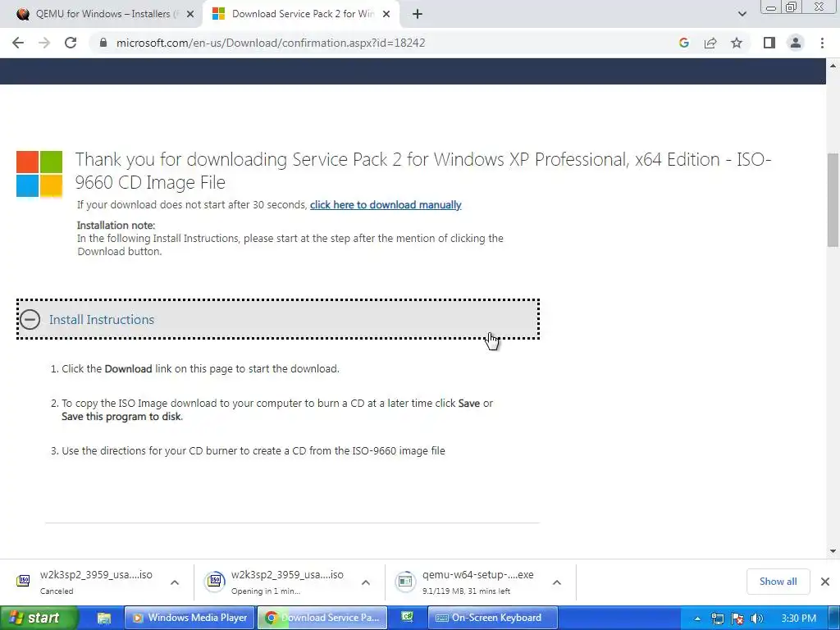Viewport: 840px width, 630px height.
Task: Open On-Screen Keyboard from taskbar
Action: pyautogui.click(x=493, y=618)
